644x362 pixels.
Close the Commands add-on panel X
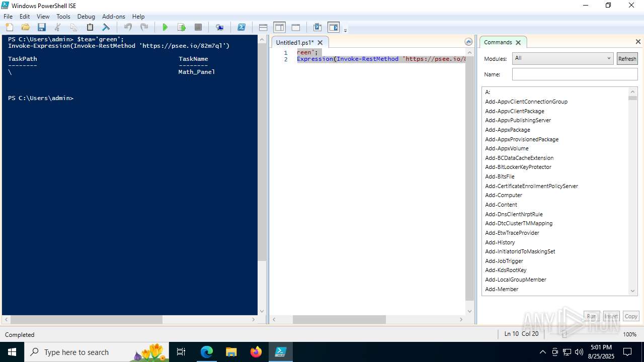coord(638,42)
